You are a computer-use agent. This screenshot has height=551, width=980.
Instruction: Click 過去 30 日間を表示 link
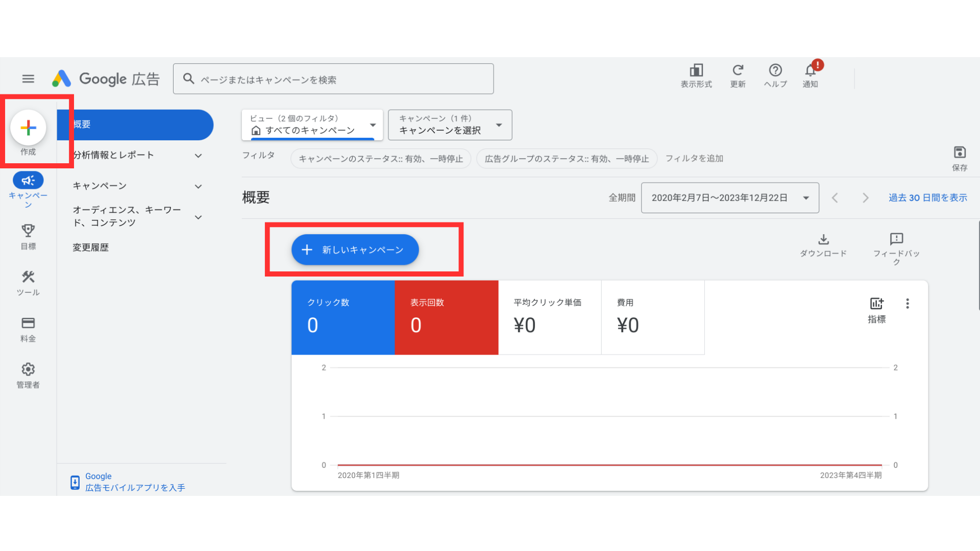click(x=927, y=198)
